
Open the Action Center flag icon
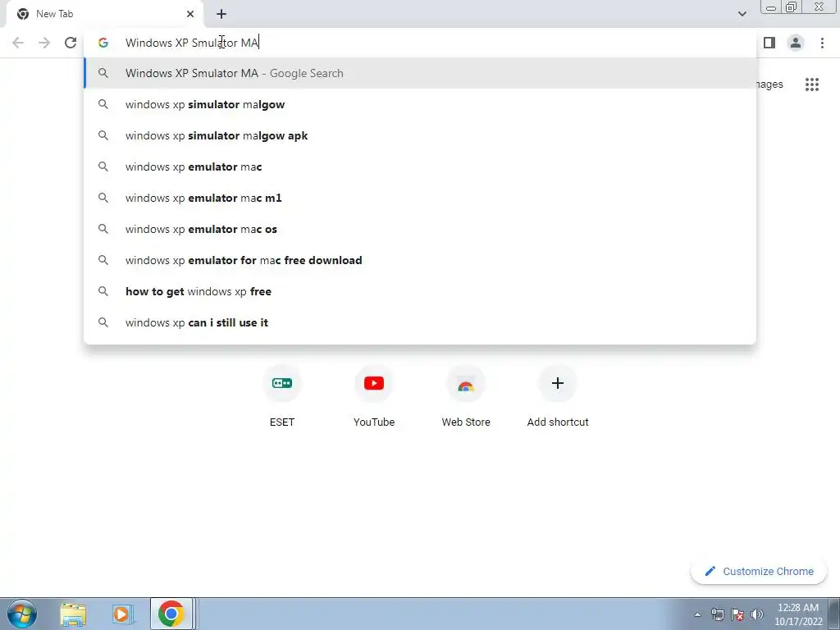[x=737, y=614]
